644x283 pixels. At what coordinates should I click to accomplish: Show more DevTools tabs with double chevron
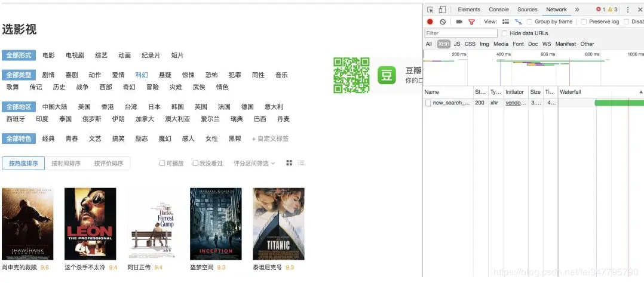pos(577,10)
